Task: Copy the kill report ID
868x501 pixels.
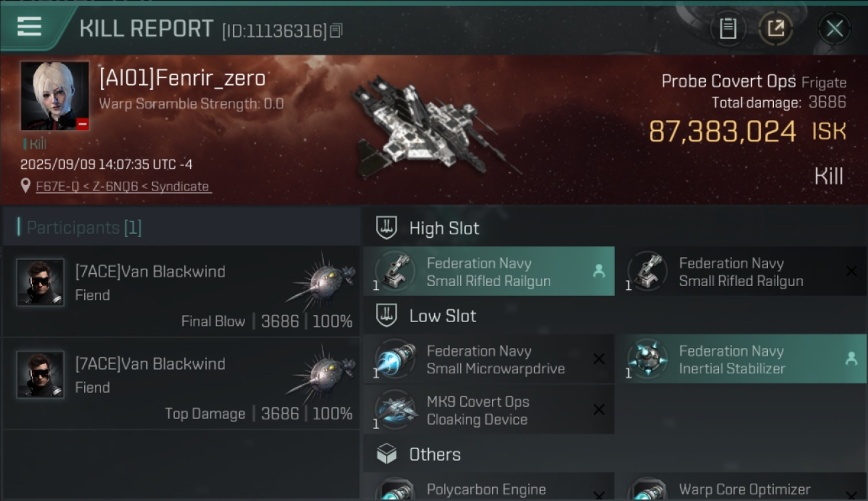Action: [336, 31]
